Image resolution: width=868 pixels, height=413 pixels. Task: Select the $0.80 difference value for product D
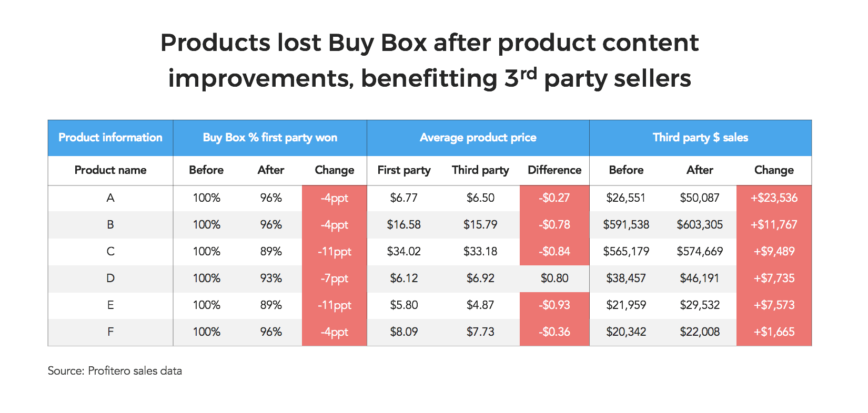click(554, 278)
